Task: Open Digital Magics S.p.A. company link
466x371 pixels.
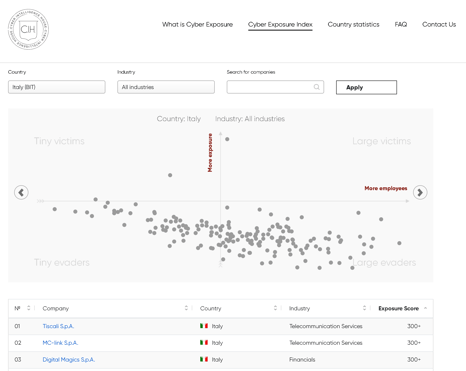Action: pos(69,360)
